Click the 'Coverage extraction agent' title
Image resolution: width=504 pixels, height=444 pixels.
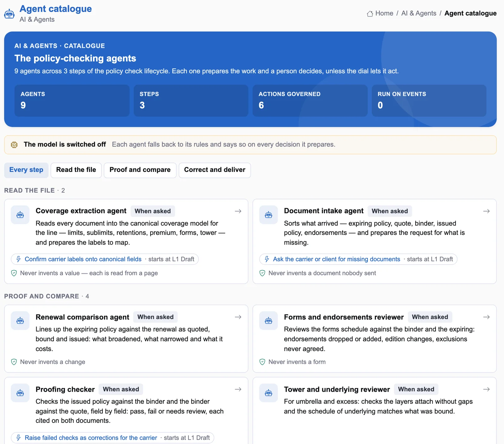(81, 211)
